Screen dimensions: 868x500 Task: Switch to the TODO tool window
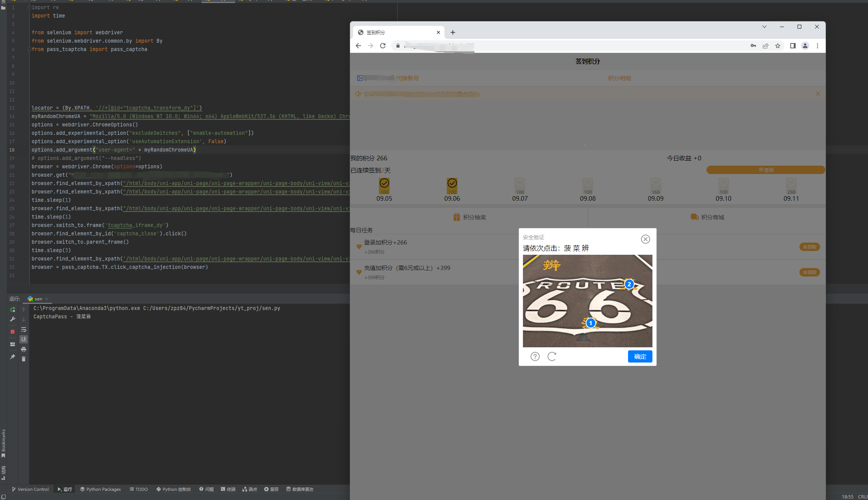pos(139,489)
